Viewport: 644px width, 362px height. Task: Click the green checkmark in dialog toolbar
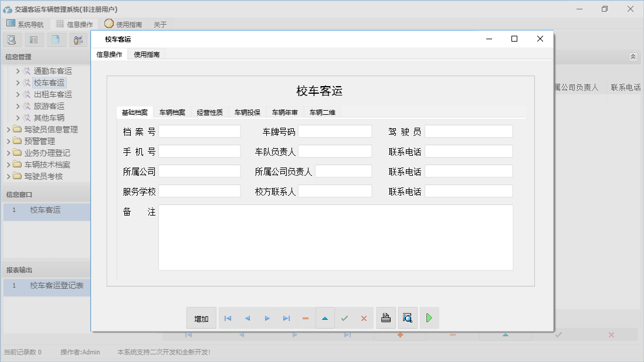tap(344, 318)
